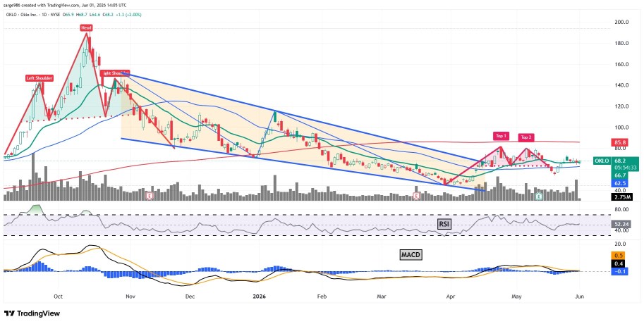Viewport: 644px width, 324px height.
Task: Click the 200.0 level on price scale
Action: point(622,22)
